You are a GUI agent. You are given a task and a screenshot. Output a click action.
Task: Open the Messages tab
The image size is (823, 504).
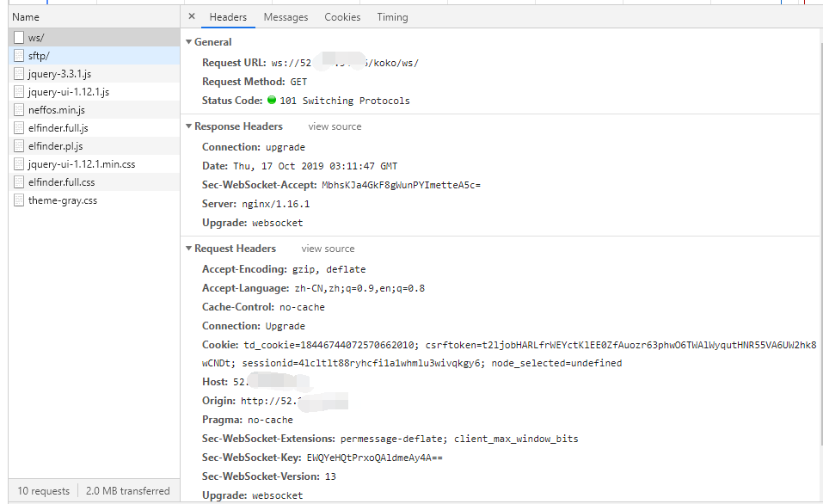[286, 17]
